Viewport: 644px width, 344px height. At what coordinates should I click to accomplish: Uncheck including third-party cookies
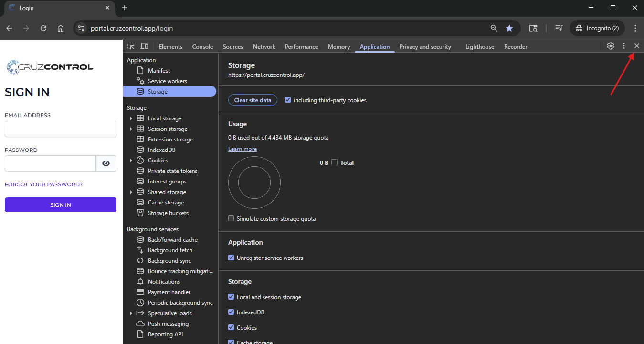click(288, 100)
